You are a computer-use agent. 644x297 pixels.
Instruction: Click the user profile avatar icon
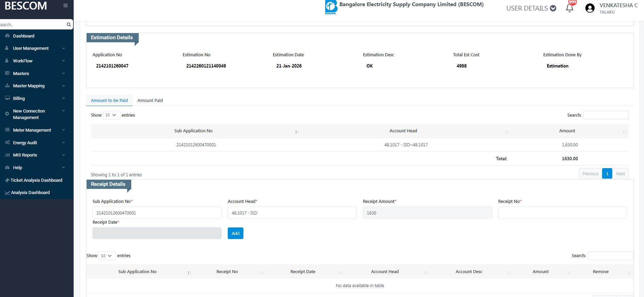pos(590,8)
